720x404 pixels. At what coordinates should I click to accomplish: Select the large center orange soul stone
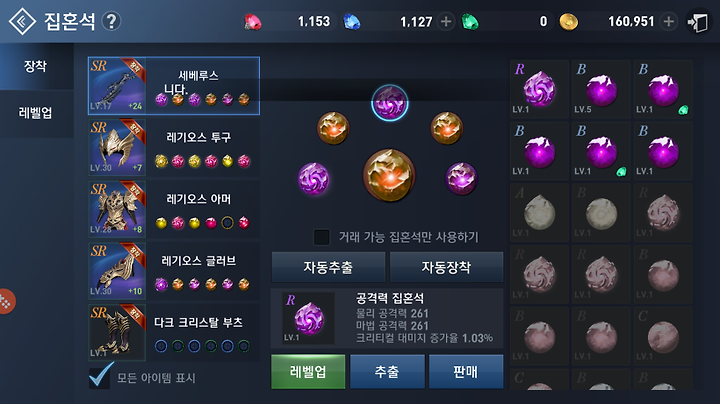389,175
